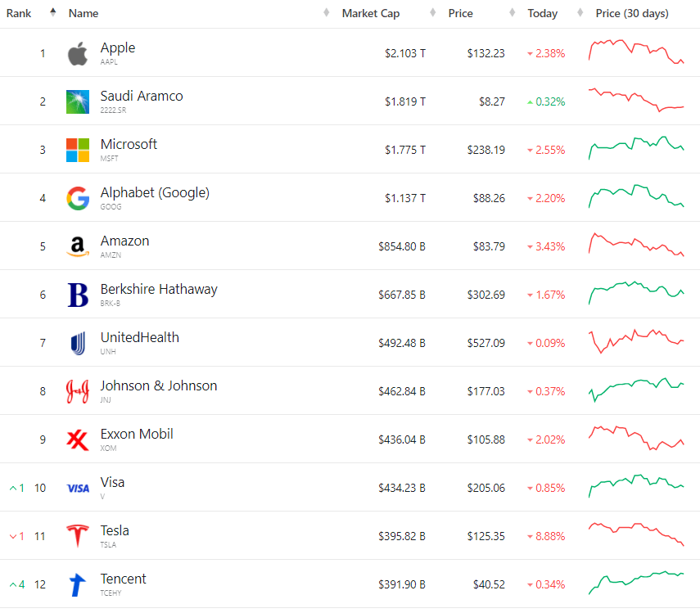This screenshot has height=613, width=700.
Task: Click the Apple logo icon
Action: click(x=78, y=54)
